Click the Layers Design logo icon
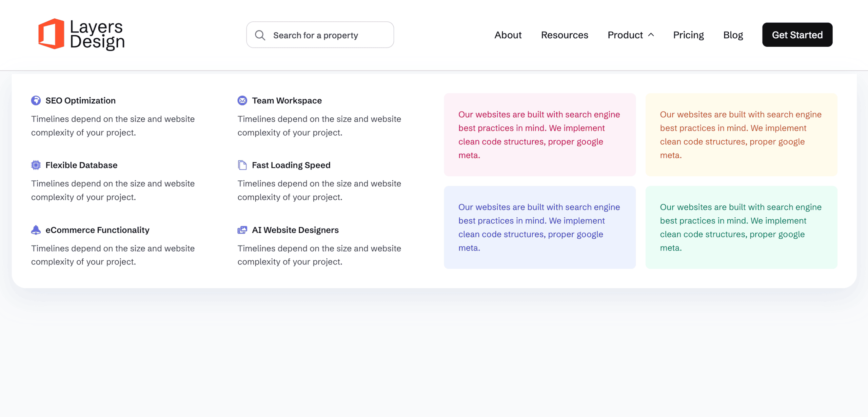 (x=51, y=34)
